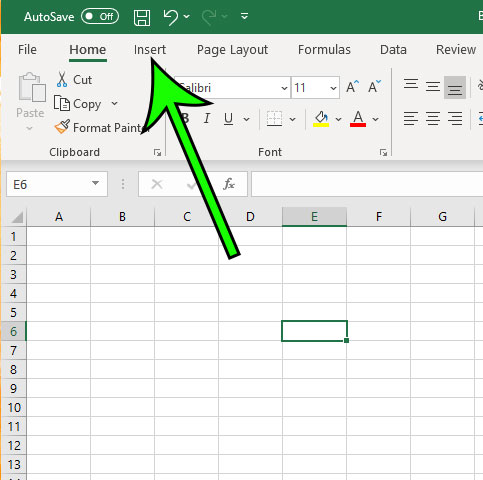The image size is (483, 480).
Task: Align text right
Action: 455,119
